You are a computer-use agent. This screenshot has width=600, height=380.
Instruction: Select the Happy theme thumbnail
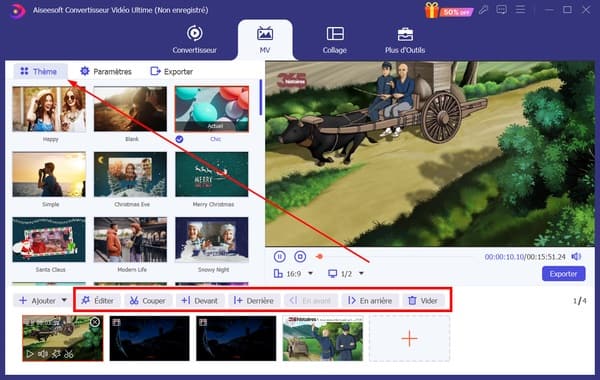tap(49, 109)
